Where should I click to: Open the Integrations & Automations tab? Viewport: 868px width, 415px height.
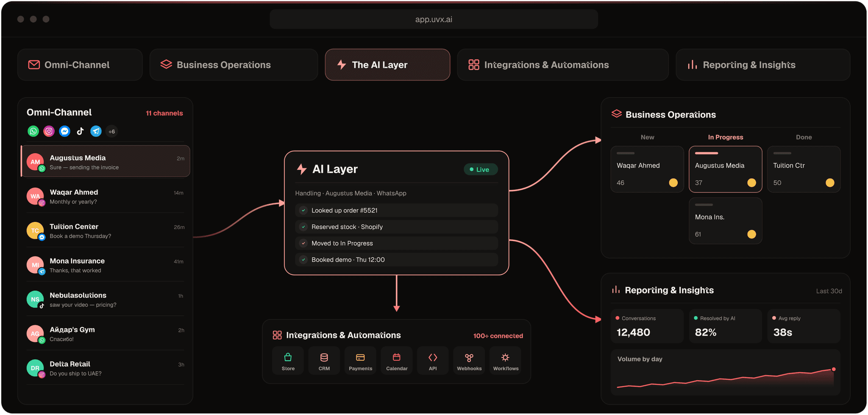click(x=563, y=64)
